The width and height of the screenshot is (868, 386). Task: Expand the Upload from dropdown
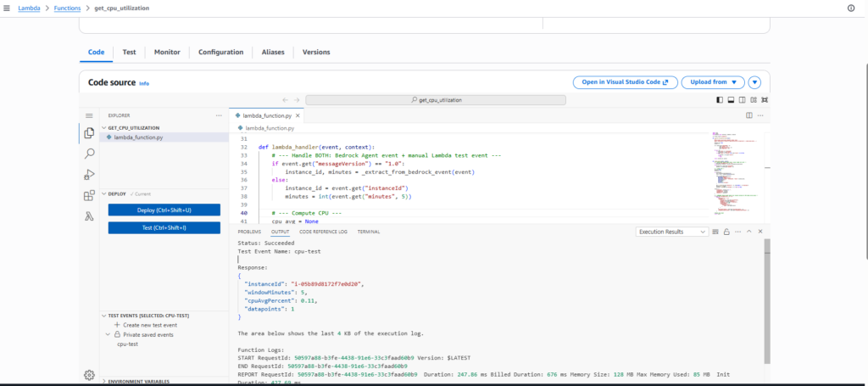click(712, 82)
